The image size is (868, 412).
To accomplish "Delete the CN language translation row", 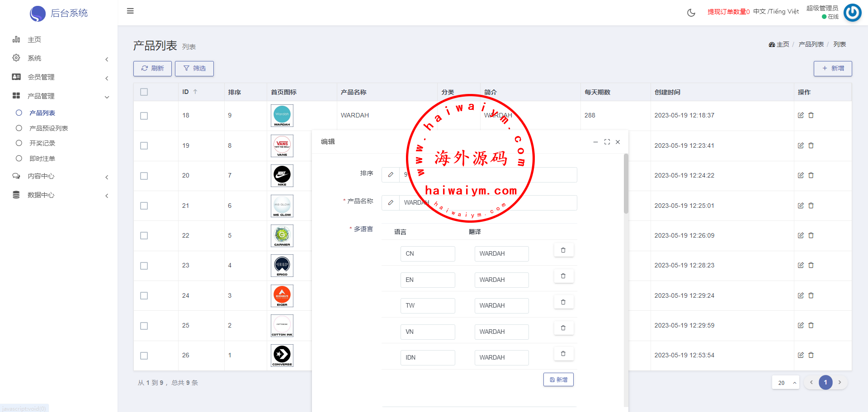I will point(563,250).
